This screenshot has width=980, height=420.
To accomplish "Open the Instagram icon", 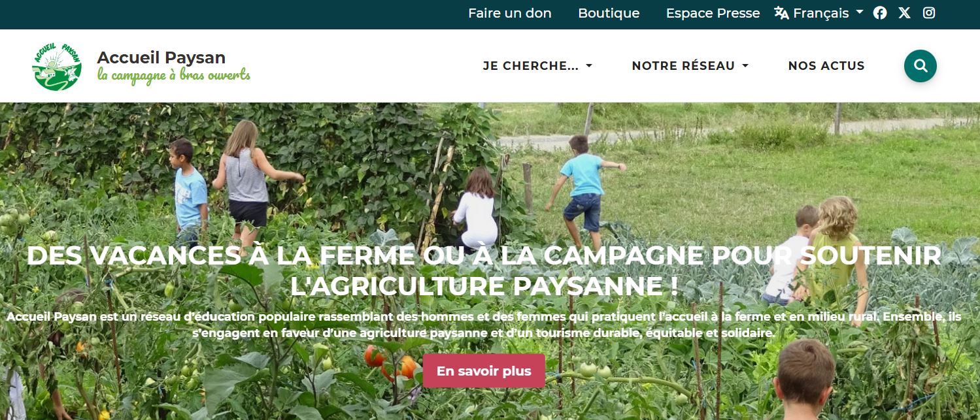I will [x=929, y=13].
